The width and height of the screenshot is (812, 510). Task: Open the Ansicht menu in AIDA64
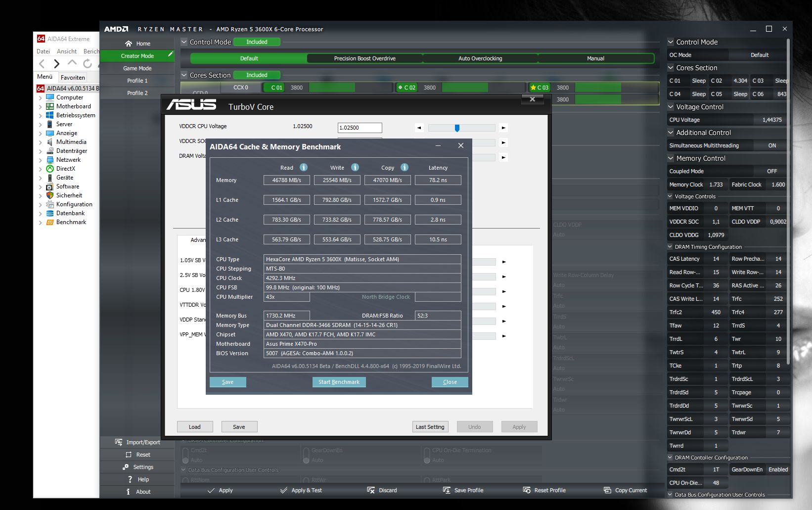point(67,51)
